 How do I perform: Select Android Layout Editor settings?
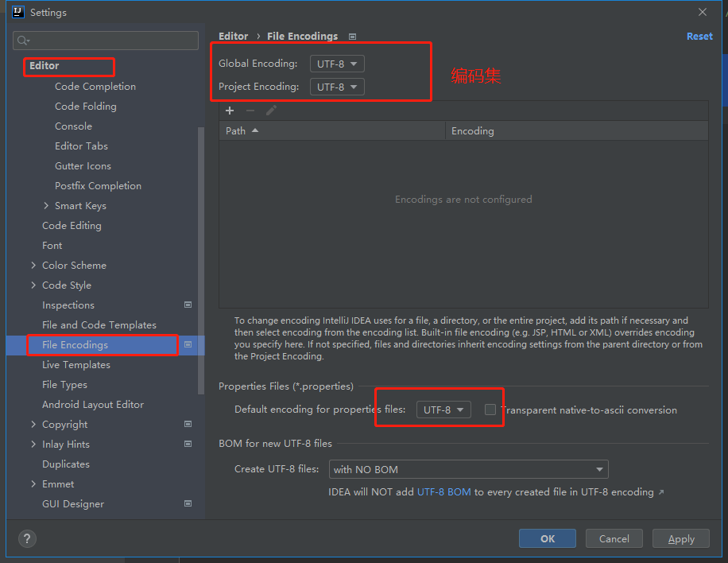[x=93, y=405]
